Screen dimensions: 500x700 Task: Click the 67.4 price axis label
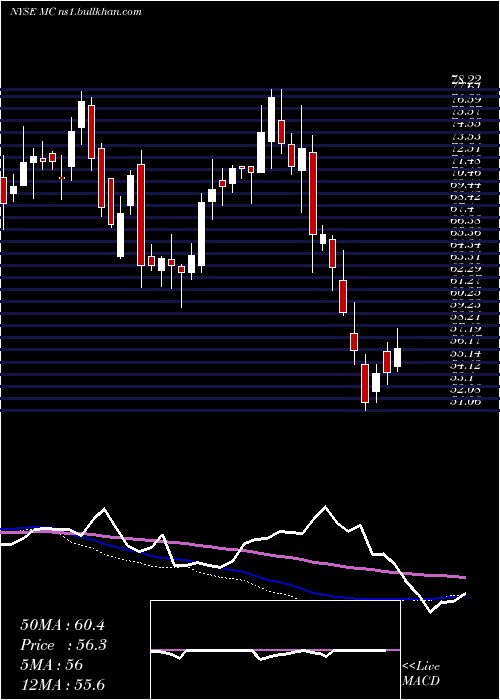(463, 208)
